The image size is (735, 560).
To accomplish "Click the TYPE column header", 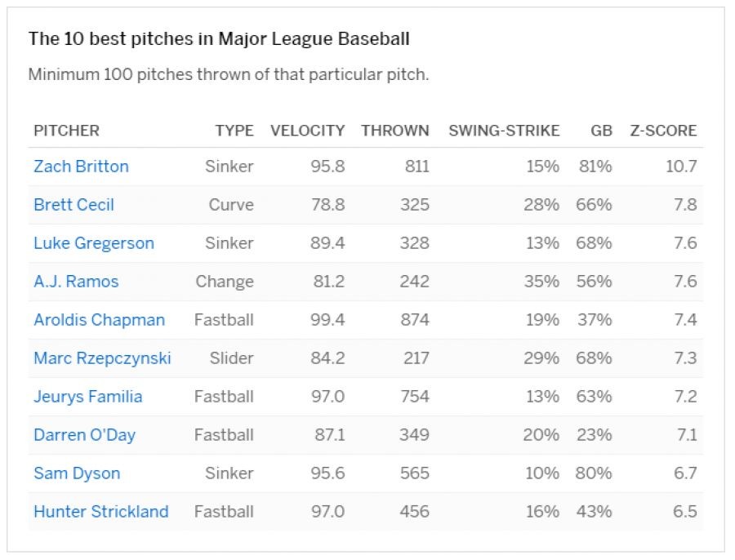I will click(234, 131).
